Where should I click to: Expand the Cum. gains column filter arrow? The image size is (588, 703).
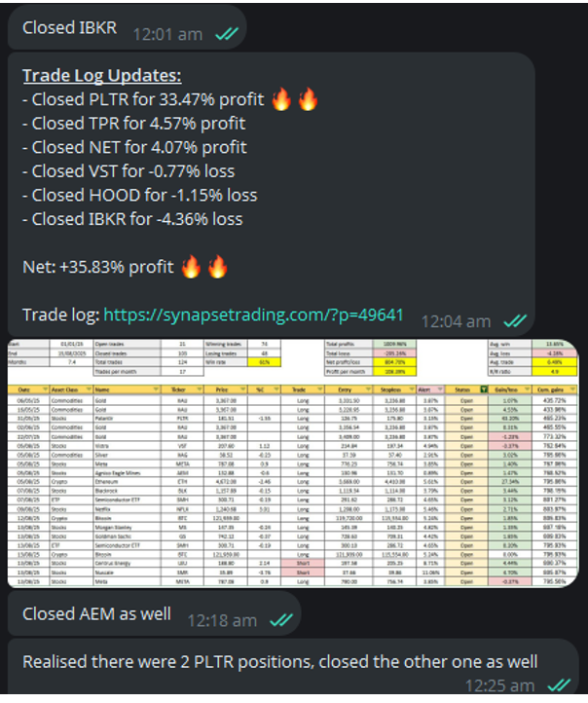(x=572, y=389)
